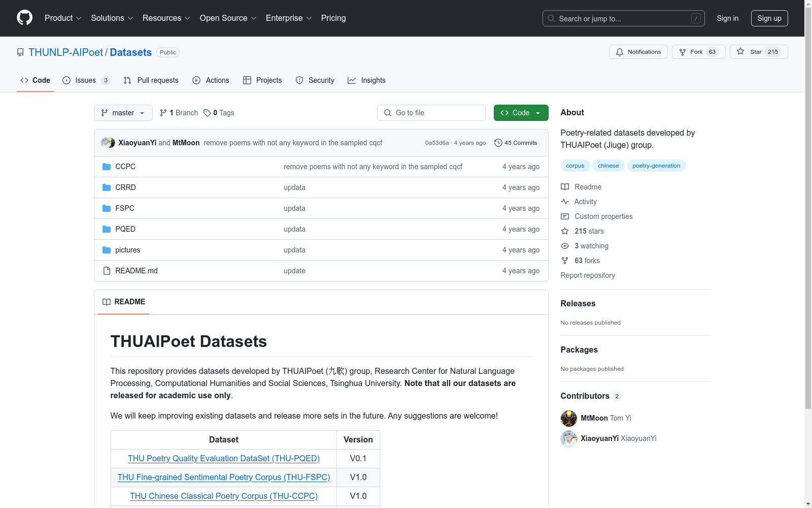Open the Packages section heading
The height and width of the screenshot is (508, 812).
pos(579,350)
